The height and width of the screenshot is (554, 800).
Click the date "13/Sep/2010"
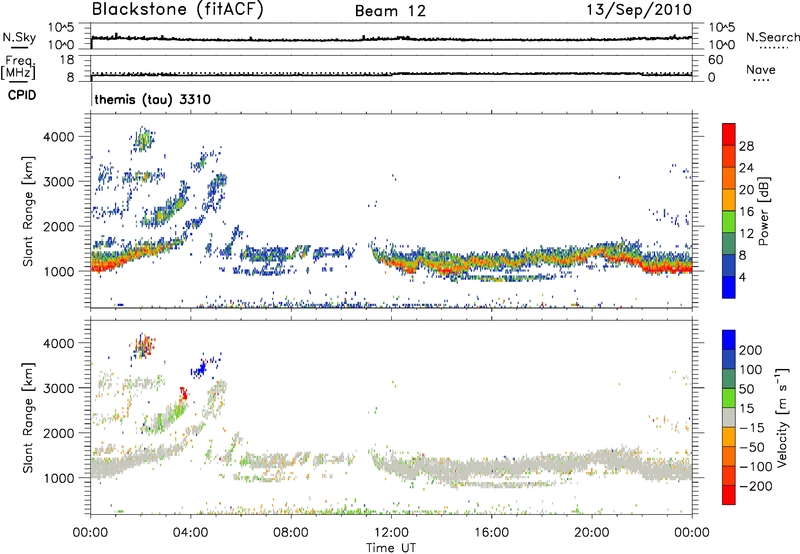[639, 10]
